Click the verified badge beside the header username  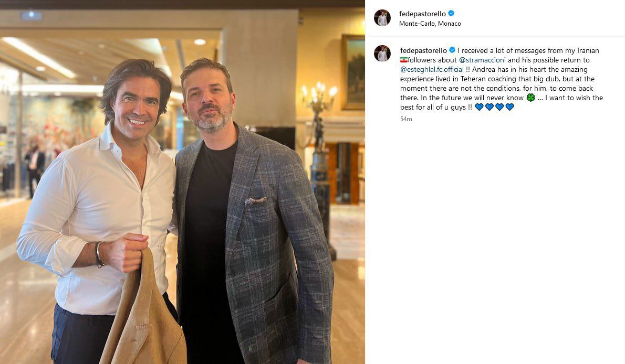point(451,14)
